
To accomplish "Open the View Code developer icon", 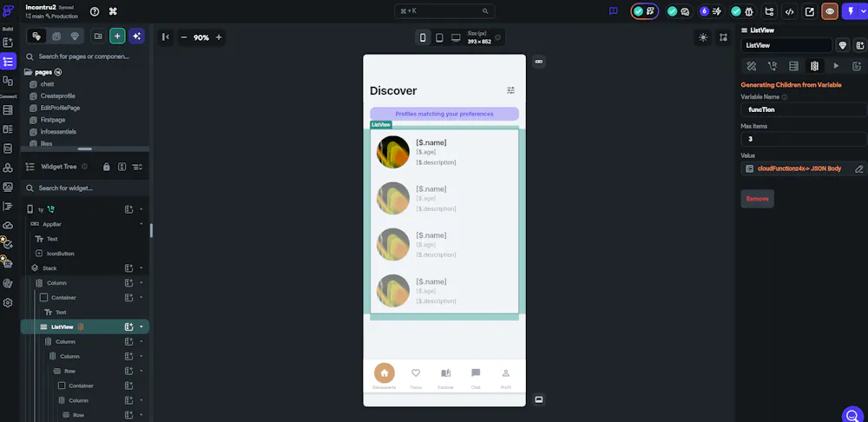I will 790,11.
